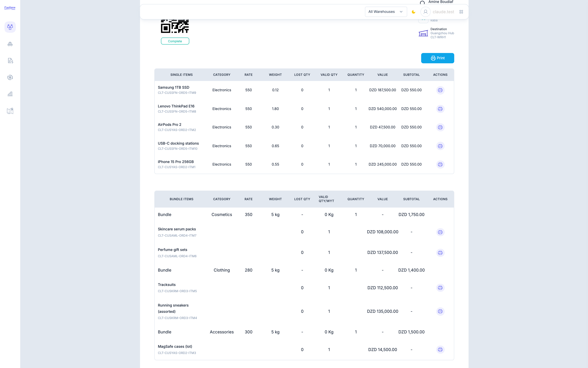Click MagSafe cases (lot) item name
588x368 pixels.
[x=175, y=347]
